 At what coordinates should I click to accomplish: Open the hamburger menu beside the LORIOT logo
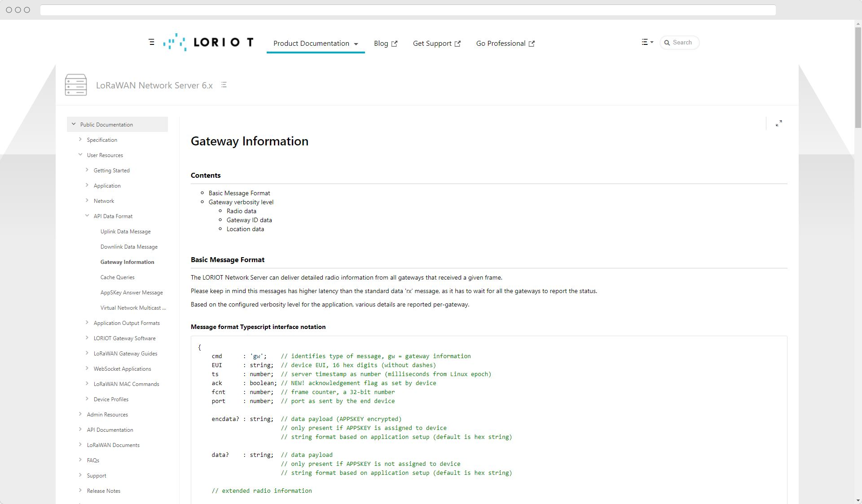pos(151,42)
